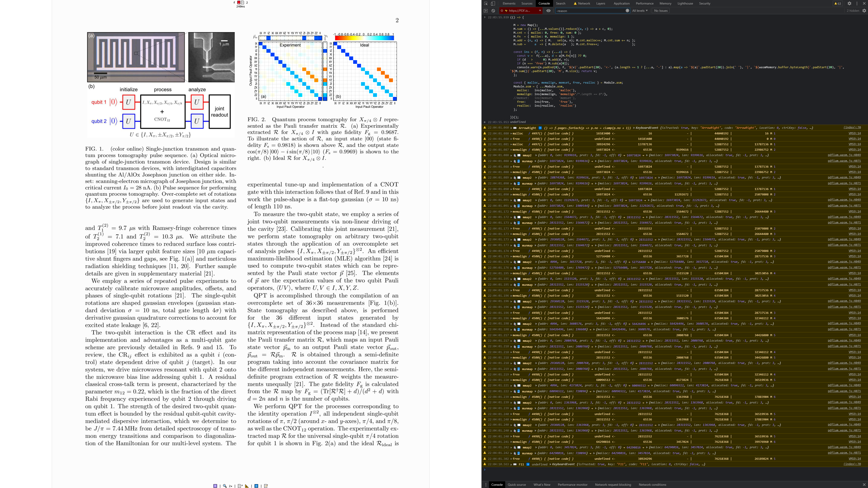
Task: Toggle the live expression eye icon
Action: pos(549,11)
